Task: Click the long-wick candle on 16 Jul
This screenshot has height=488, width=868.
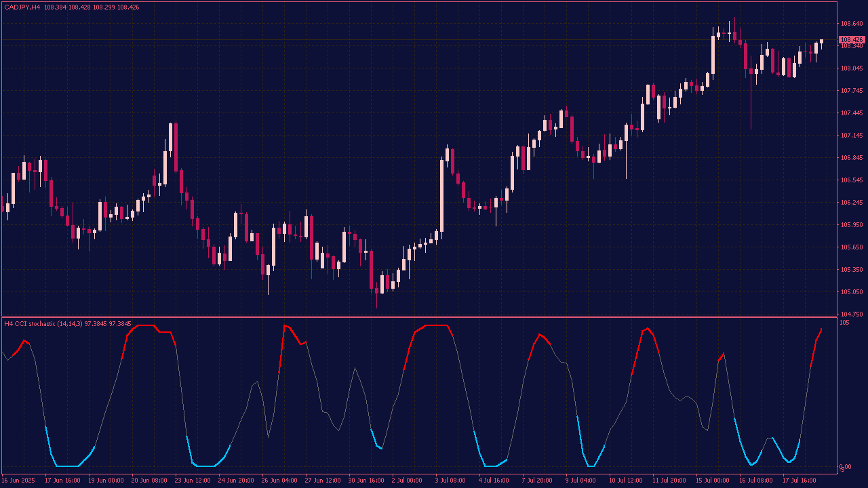Action: click(751, 88)
